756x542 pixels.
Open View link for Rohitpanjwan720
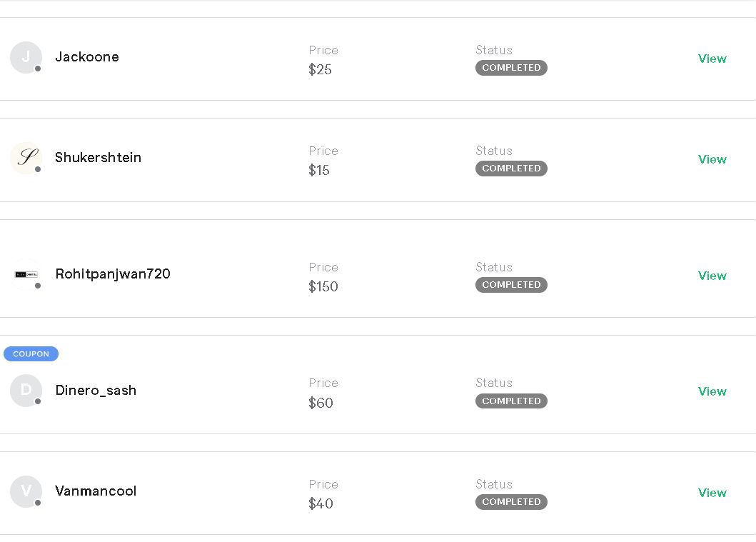[x=712, y=276]
